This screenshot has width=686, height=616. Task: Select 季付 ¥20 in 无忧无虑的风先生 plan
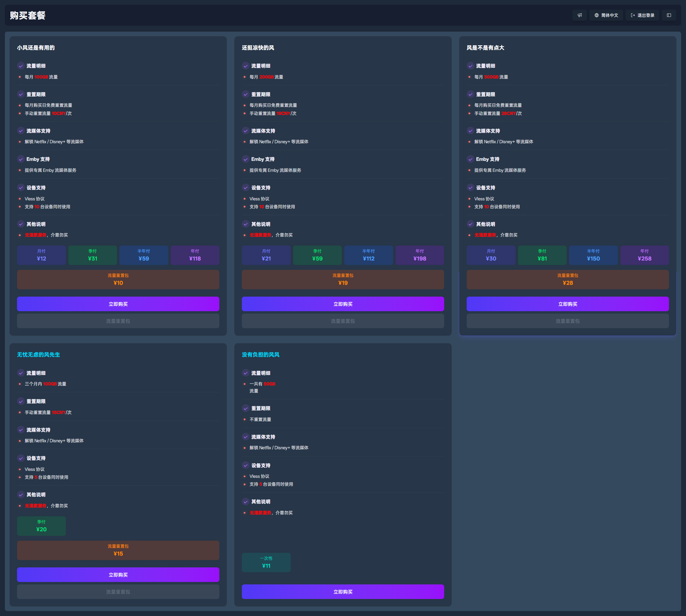41,526
